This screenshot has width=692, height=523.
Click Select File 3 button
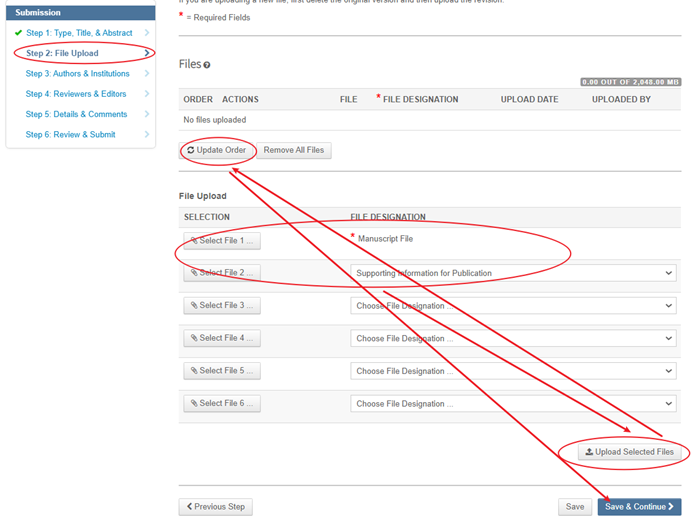pyautogui.click(x=222, y=305)
